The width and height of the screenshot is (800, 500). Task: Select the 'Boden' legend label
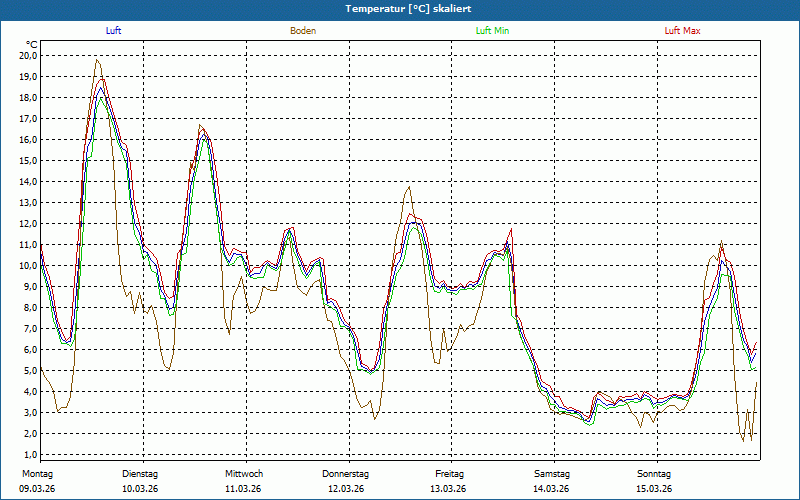tap(303, 31)
